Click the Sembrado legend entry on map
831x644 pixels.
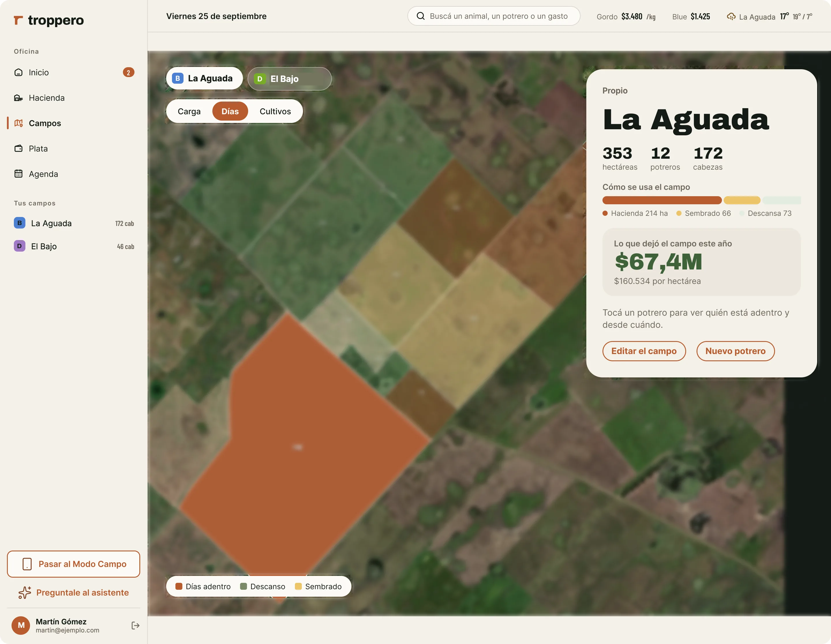point(318,586)
